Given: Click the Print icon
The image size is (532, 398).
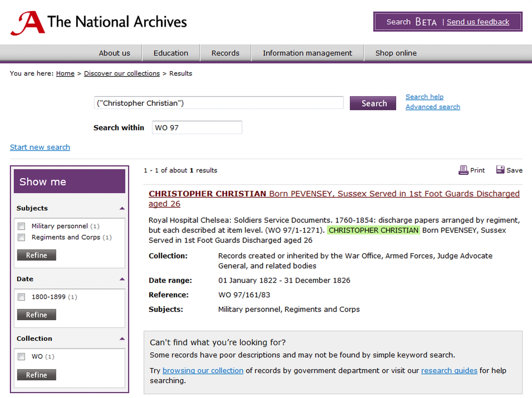Looking at the screenshot, I should (x=463, y=170).
